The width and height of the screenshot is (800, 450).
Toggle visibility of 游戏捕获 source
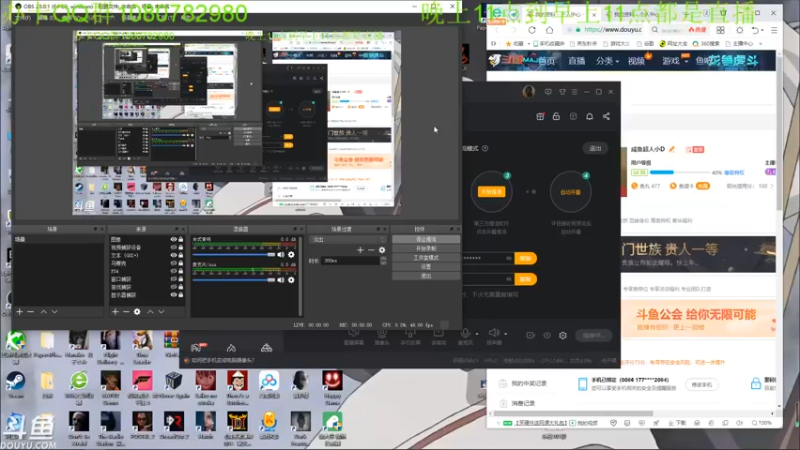tap(173, 287)
